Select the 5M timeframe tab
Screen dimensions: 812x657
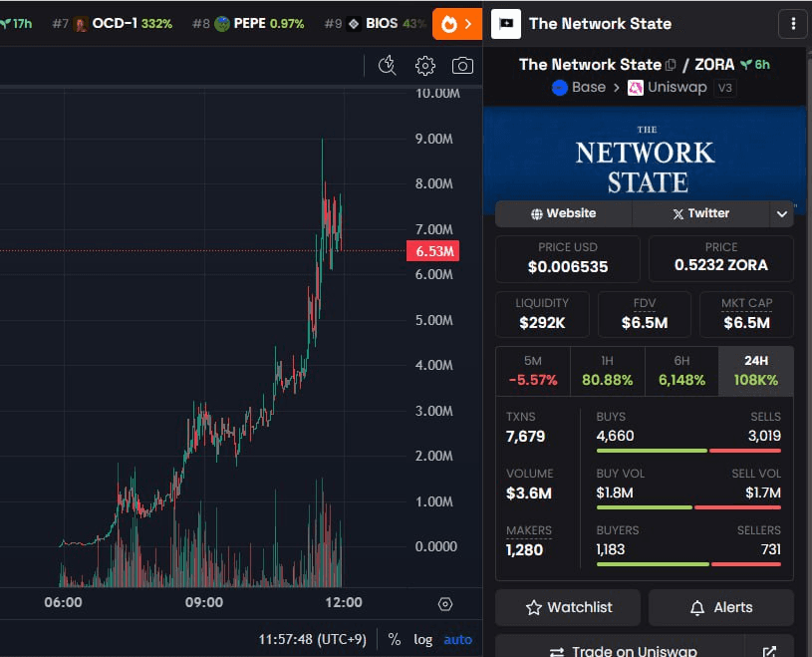click(533, 372)
